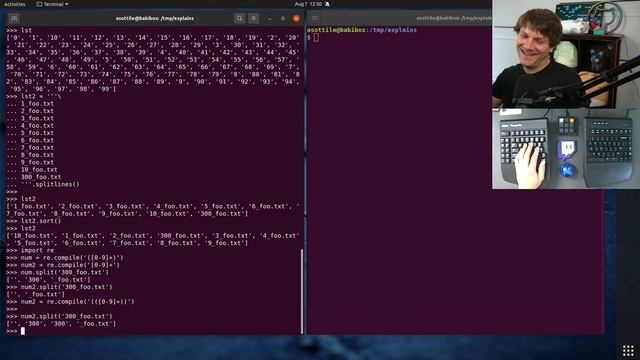Maximize the left terminal window
Image resolution: width=640 pixels, height=360 pixels.
(283, 18)
